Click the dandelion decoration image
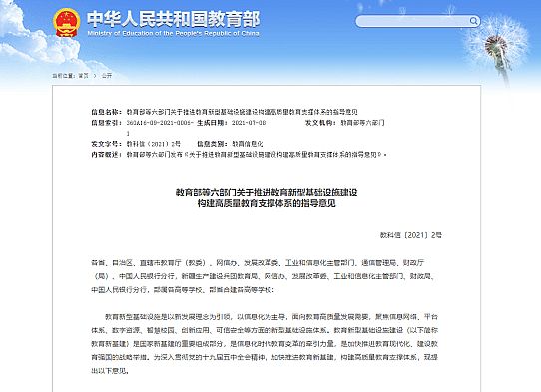 click(497, 47)
